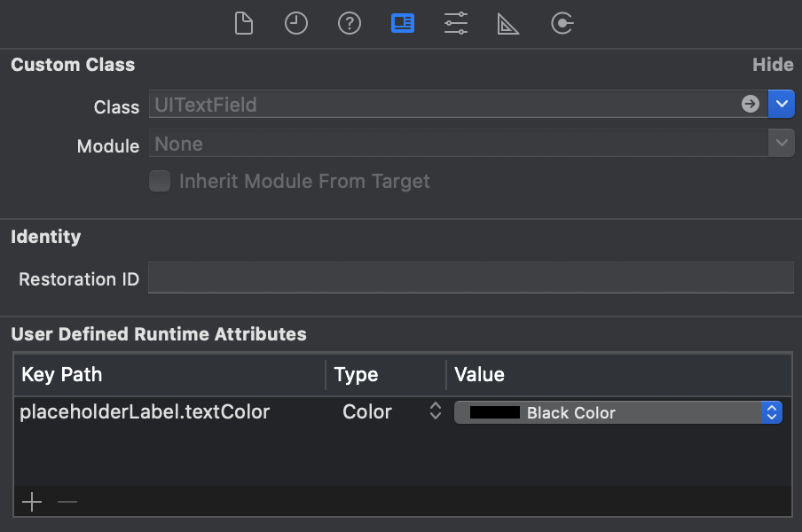802x532 pixels.
Task: Add a new runtime attribute
Action: point(31,502)
